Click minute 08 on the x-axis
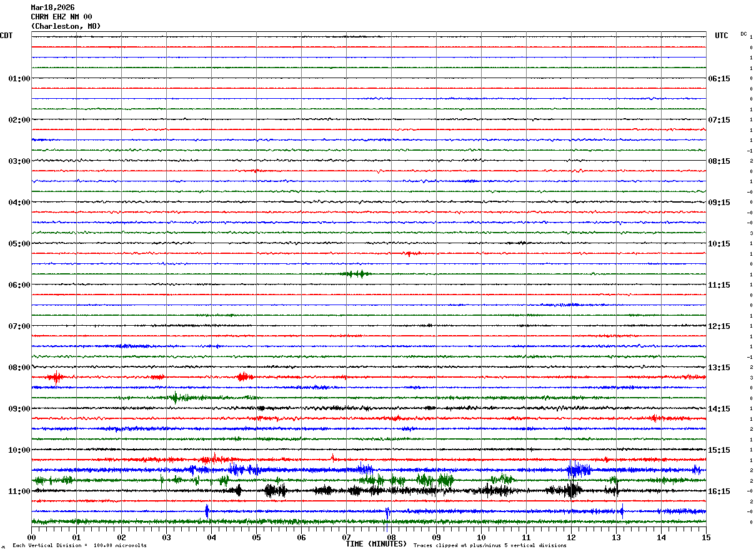 (x=391, y=537)
